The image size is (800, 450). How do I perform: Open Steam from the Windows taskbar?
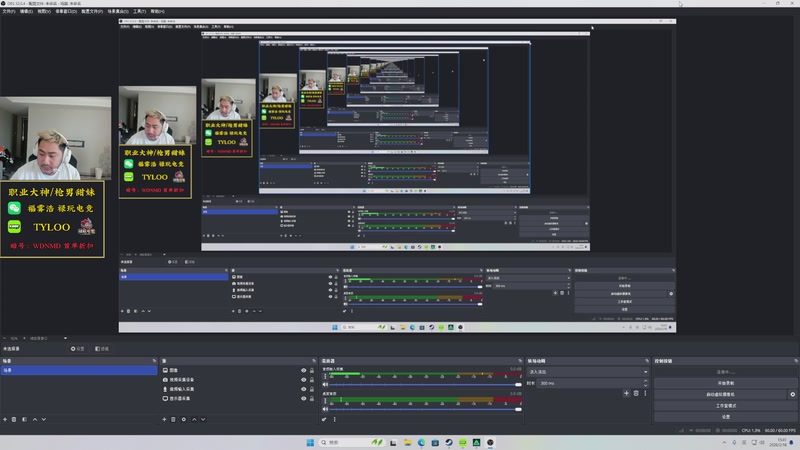tap(448, 442)
